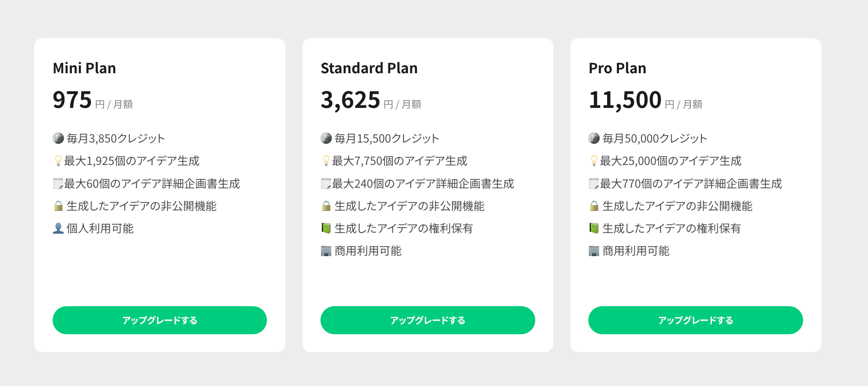Click the green book icon in Standard Plan
This screenshot has height=386, width=868.
pos(326,229)
